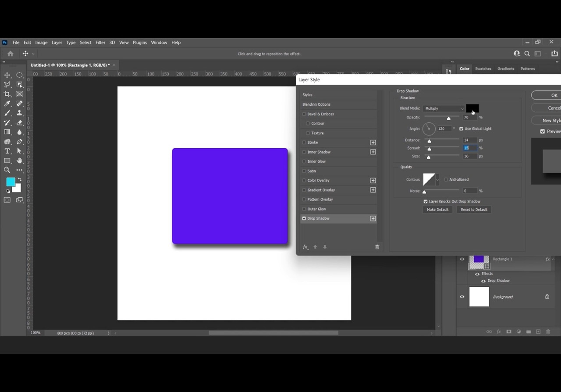
Task: Select the Brush tool
Action: point(7,113)
